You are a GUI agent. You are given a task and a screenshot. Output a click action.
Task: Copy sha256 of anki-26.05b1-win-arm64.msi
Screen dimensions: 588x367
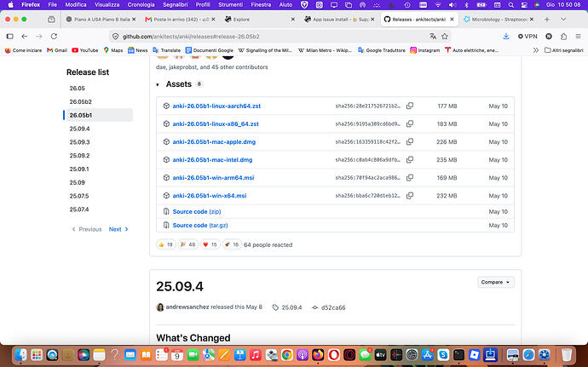(410, 178)
